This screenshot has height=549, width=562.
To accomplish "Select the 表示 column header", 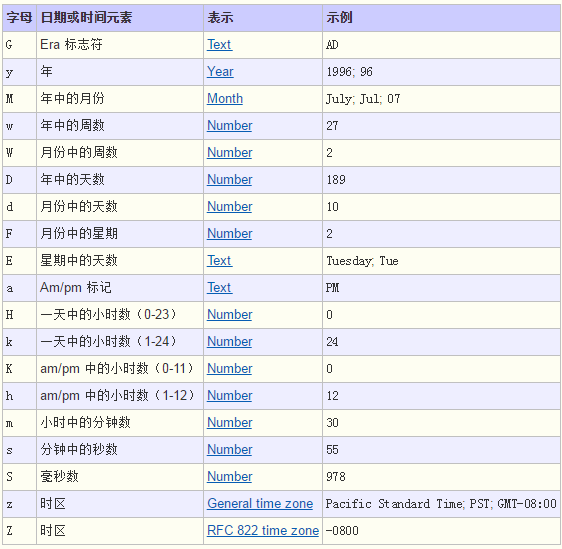I will pos(263,18).
